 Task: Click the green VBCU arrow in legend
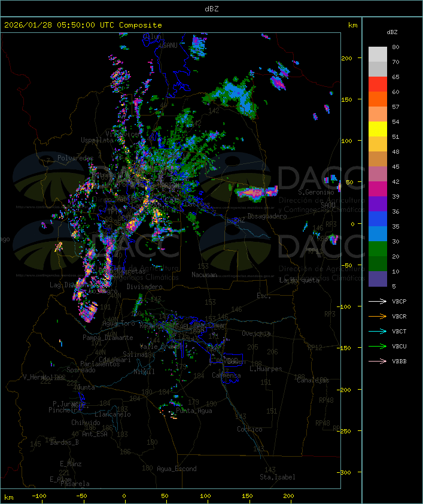(x=378, y=346)
